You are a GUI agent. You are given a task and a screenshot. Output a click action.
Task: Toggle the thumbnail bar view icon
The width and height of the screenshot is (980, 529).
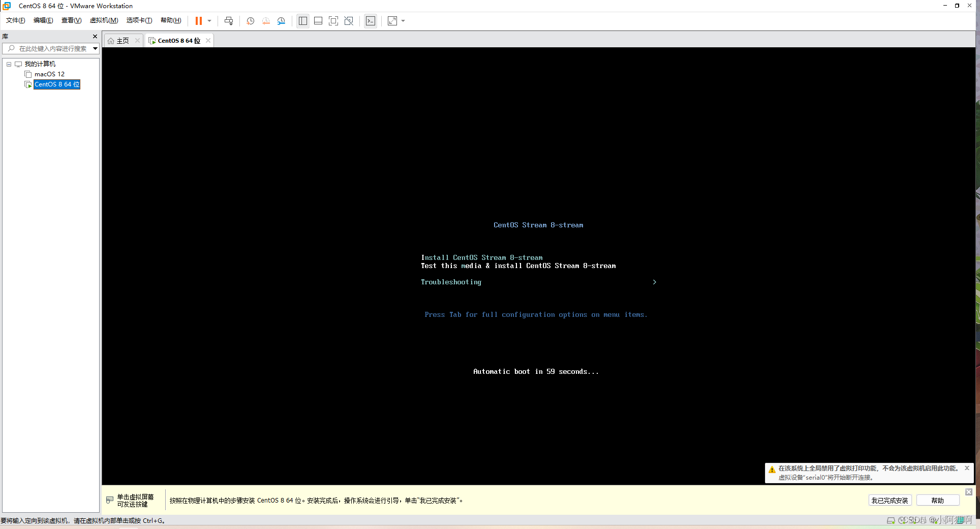[x=318, y=21]
